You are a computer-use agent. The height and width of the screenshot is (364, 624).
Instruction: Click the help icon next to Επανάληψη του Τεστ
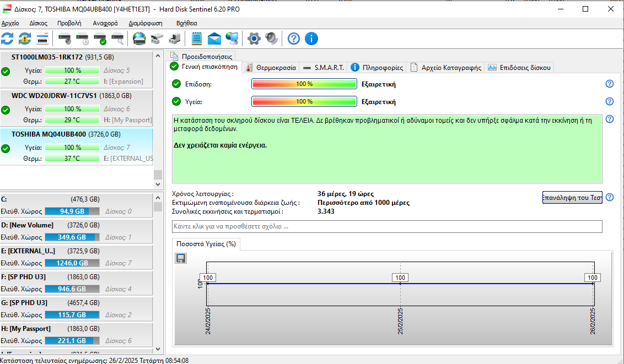[x=609, y=197]
